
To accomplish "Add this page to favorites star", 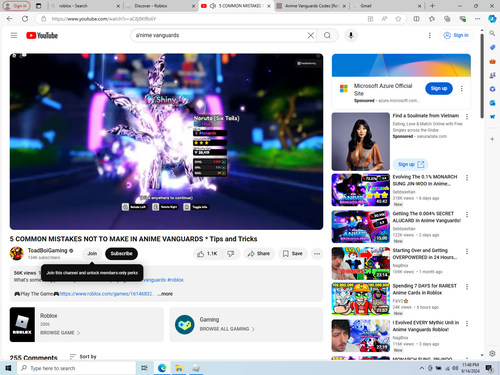I will pos(398,19).
